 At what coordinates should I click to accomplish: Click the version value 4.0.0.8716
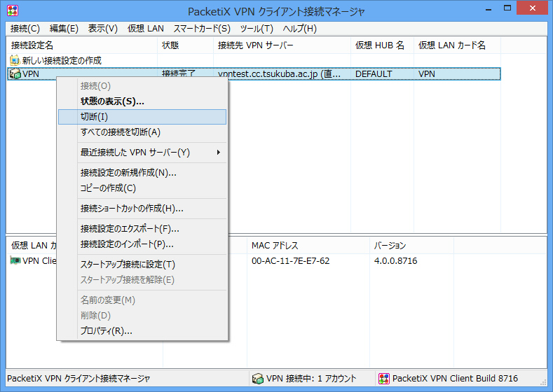pyautogui.click(x=396, y=261)
